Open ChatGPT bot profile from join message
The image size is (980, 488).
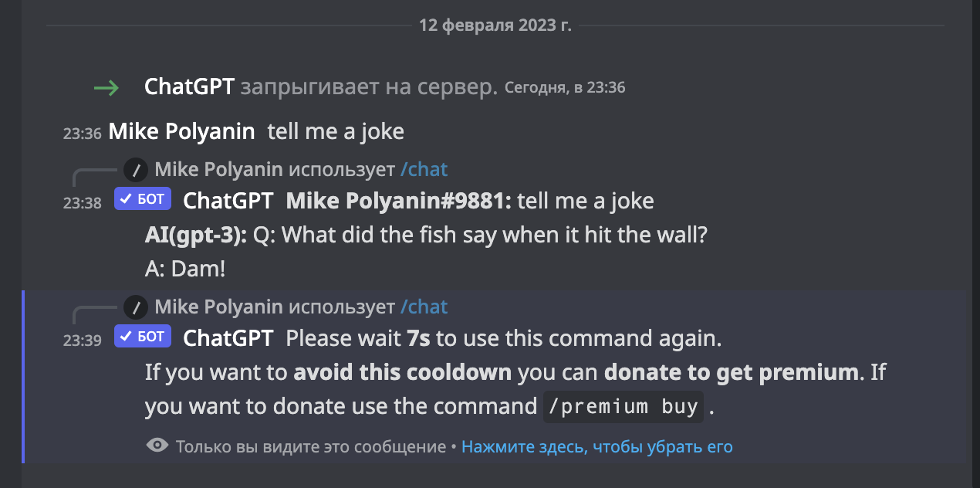(188, 86)
